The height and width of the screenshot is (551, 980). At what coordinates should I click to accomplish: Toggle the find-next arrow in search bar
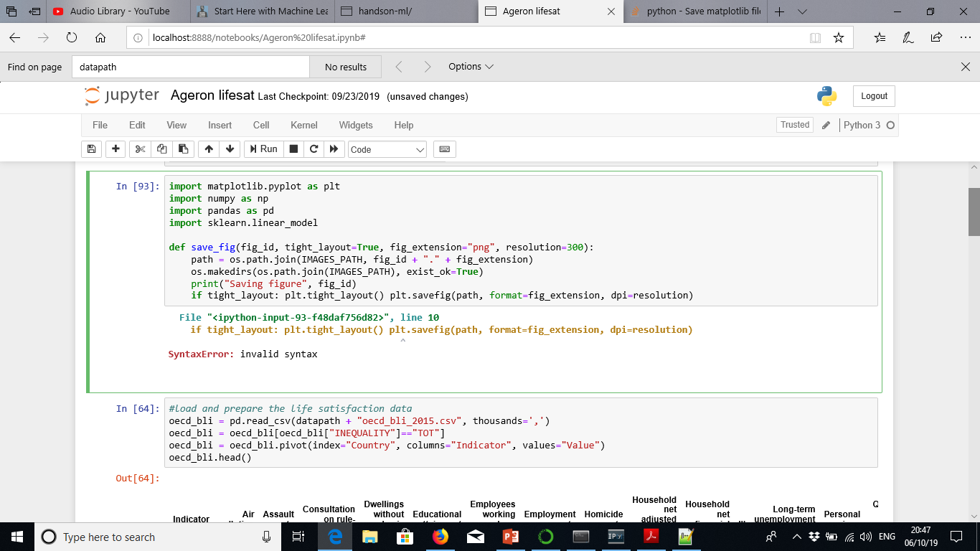pyautogui.click(x=426, y=66)
